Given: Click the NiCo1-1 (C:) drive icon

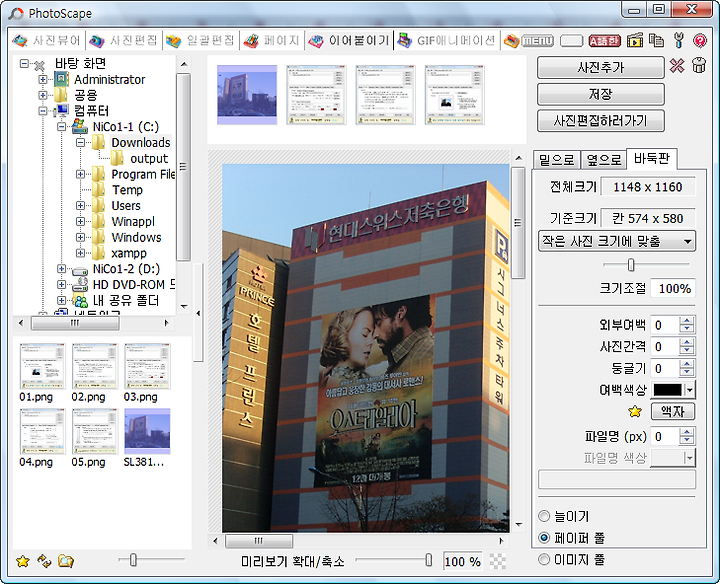Looking at the screenshot, I should [x=79, y=126].
